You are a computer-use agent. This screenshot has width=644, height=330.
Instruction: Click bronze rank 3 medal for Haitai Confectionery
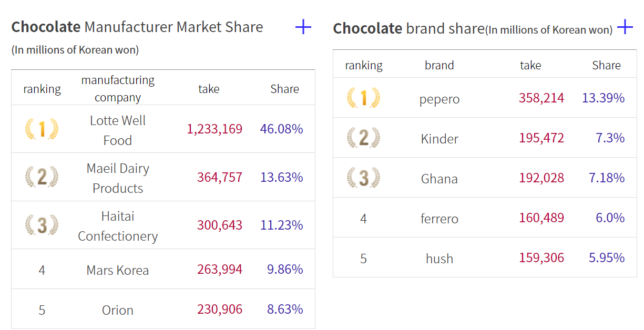(42, 225)
